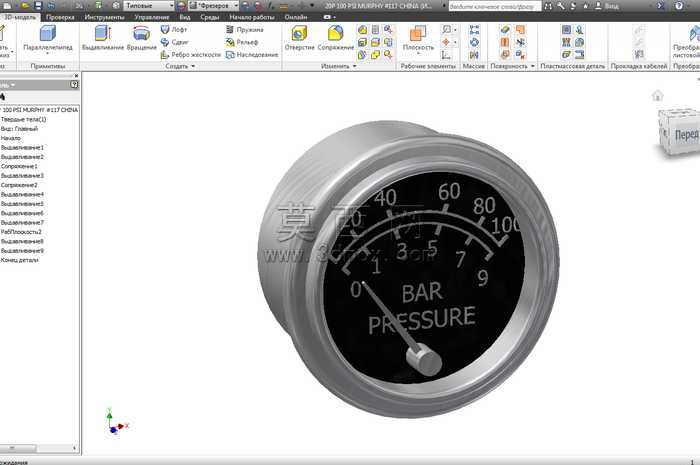Activate the Выдавливание extrude tool
This screenshot has height=465, width=700.
[x=103, y=37]
